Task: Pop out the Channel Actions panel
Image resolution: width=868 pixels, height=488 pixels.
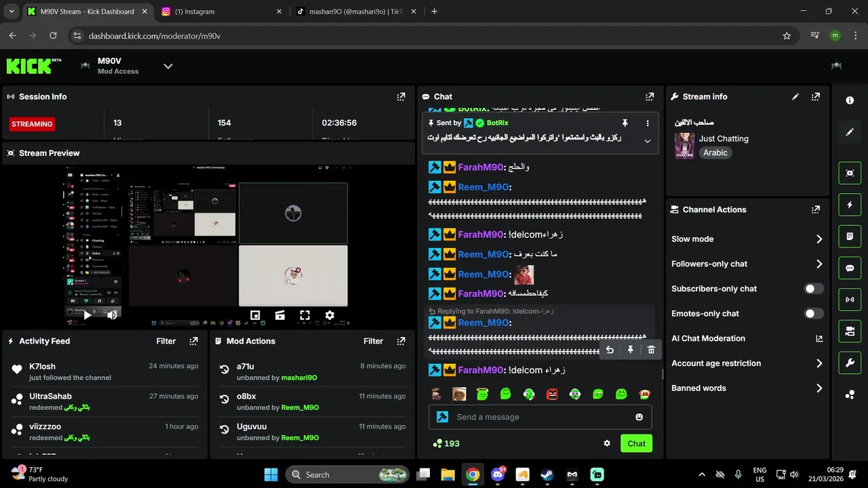Action: (816, 210)
